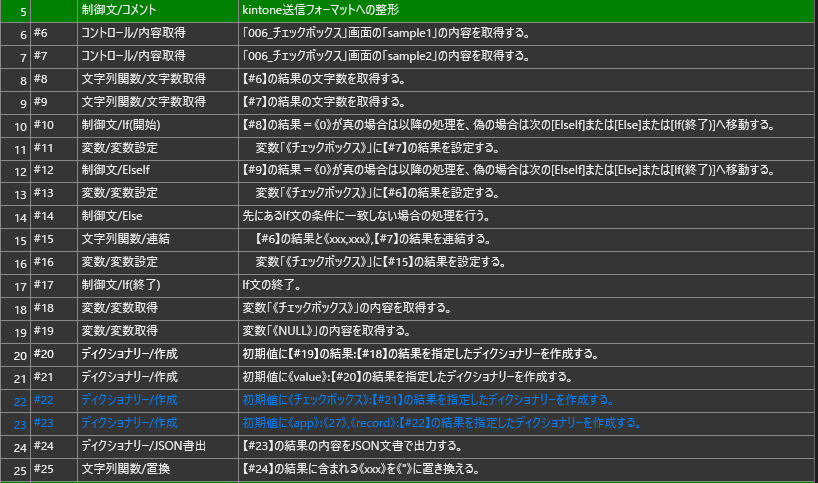Click the description mentioning "sample2" contents
Screen dimensions: 818x483
pyautogui.click(x=385, y=56)
